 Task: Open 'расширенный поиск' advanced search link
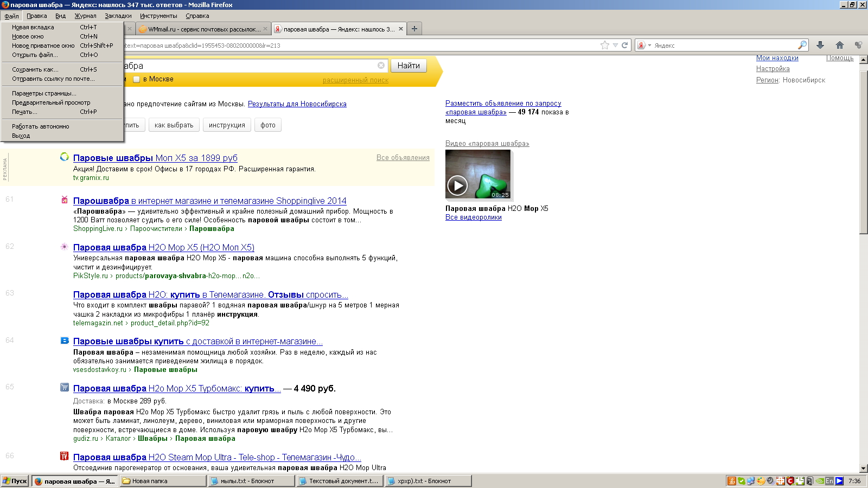(355, 80)
